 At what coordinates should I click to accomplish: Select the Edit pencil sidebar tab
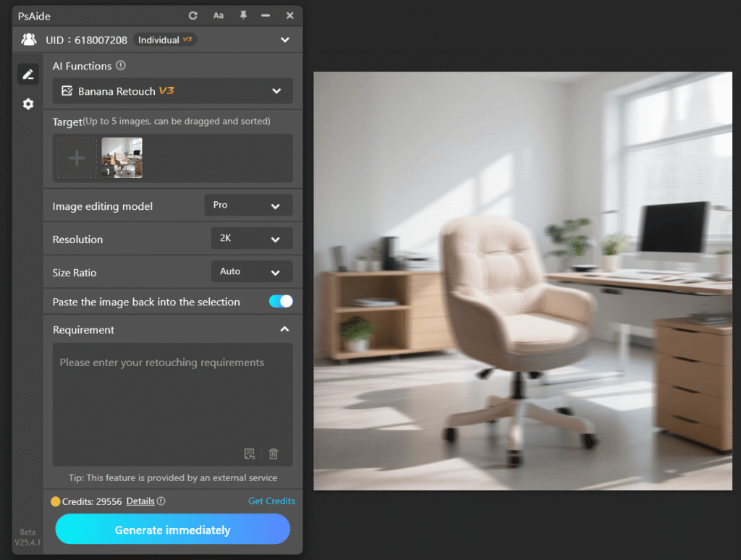coord(27,74)
